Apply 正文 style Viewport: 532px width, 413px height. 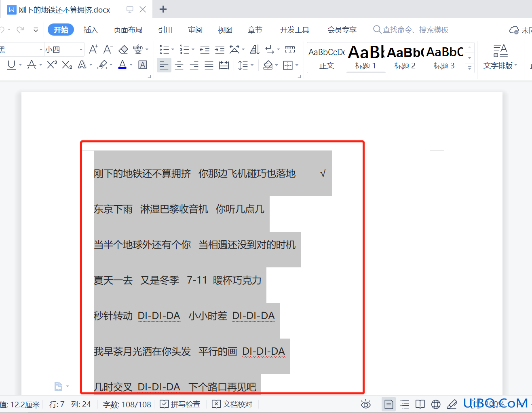tap(327, 58)
